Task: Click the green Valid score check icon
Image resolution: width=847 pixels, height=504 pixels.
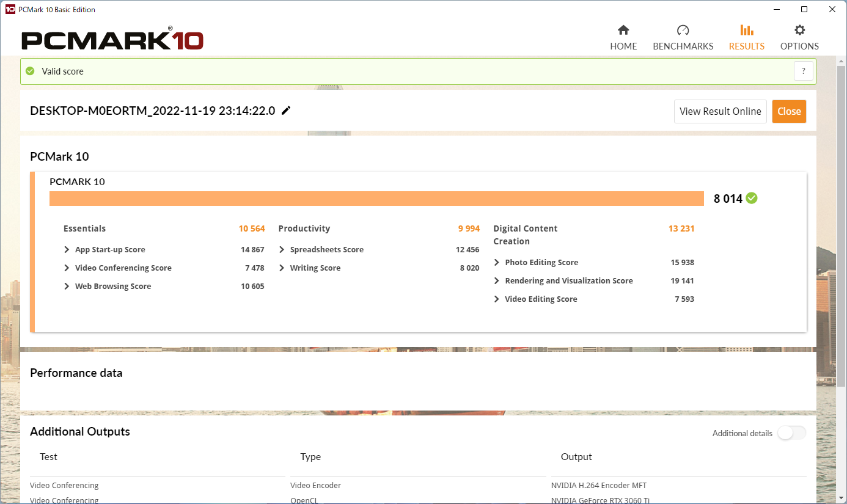Action: click(30, 71)
